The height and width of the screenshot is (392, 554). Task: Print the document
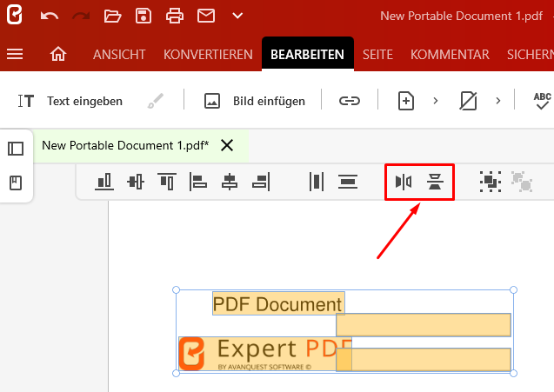(x=175, y=16)
